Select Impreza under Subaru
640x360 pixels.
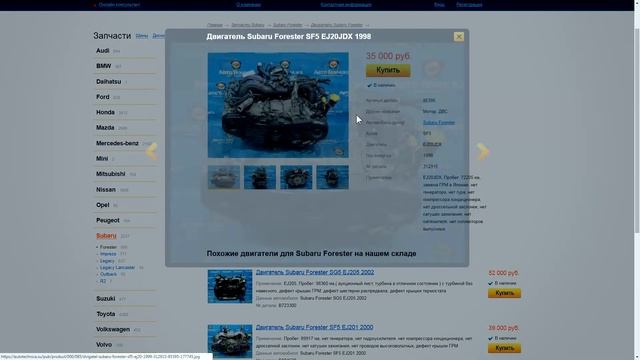click(x=108, y=254)
